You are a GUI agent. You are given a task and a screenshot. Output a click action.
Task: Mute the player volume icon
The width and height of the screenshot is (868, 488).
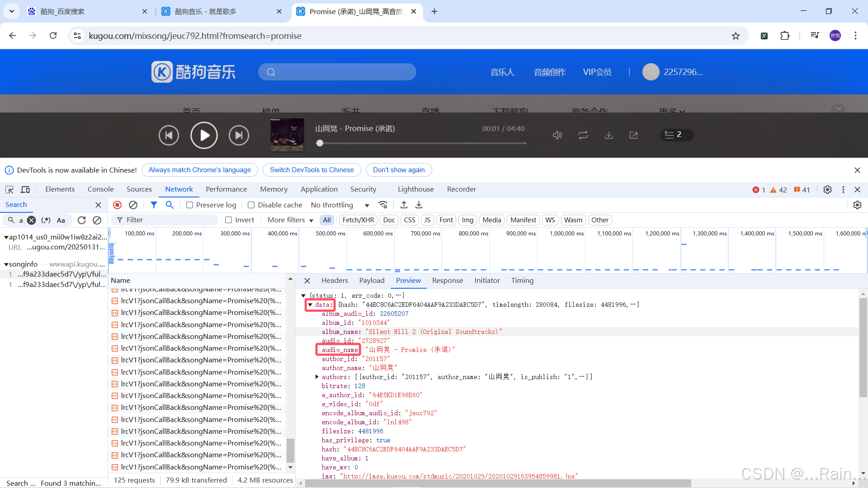tap(557, 135)
